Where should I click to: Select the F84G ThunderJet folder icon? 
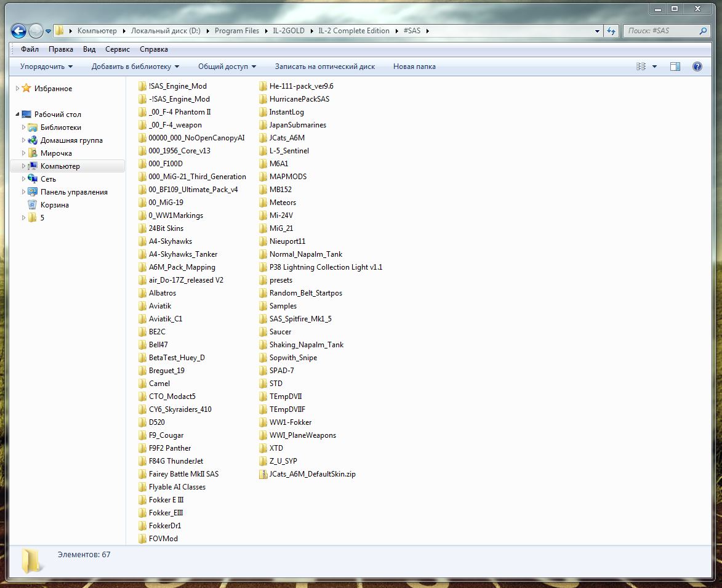(x=142, y=461)
